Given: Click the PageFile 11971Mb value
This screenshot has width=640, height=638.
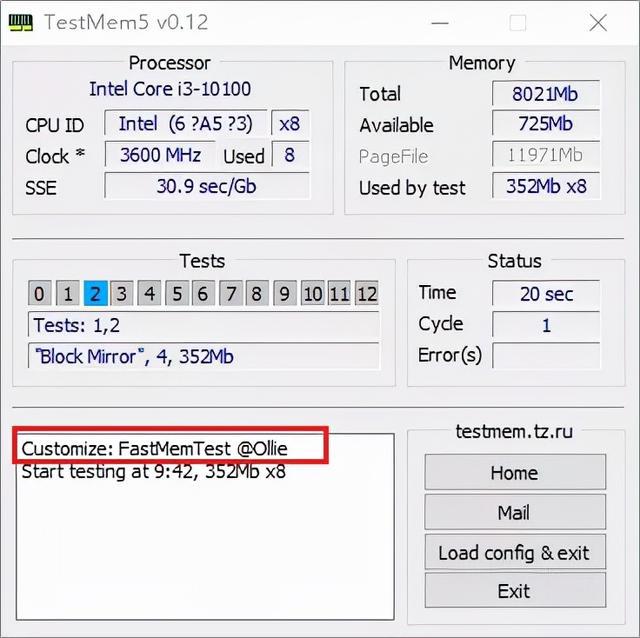Looking at the screenshot, I should tap(546, 154).
